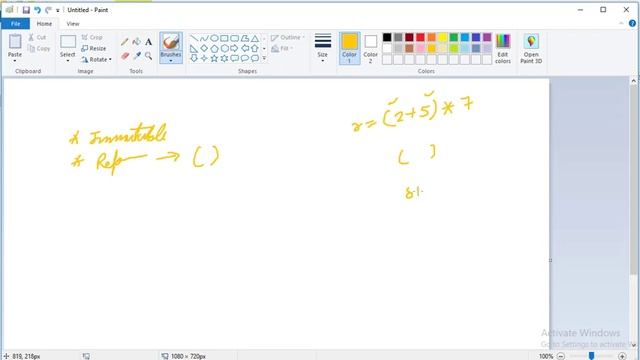
Task: Activate the Color 2 background selector
Action: coord(371,49)
